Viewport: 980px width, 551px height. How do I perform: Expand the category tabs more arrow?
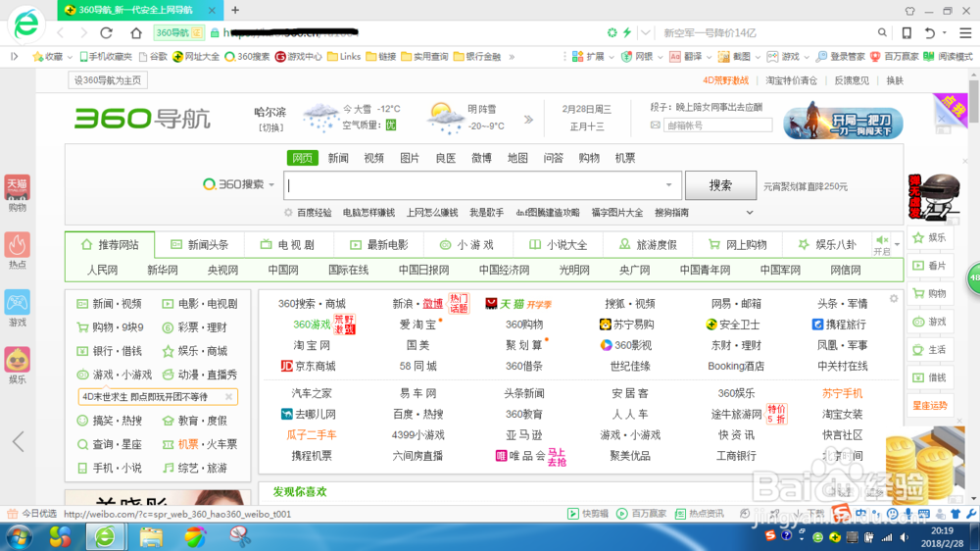(897, 244)
